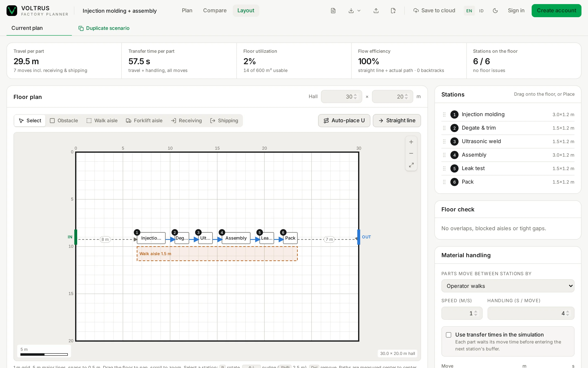Click the hall depth field showing 20
The height and width of the screenshot is (368, 588).
point(392,97)
